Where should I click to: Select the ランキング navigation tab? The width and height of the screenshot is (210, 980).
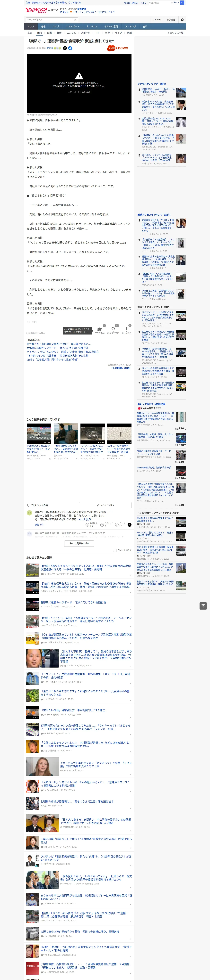click(130, 27)
